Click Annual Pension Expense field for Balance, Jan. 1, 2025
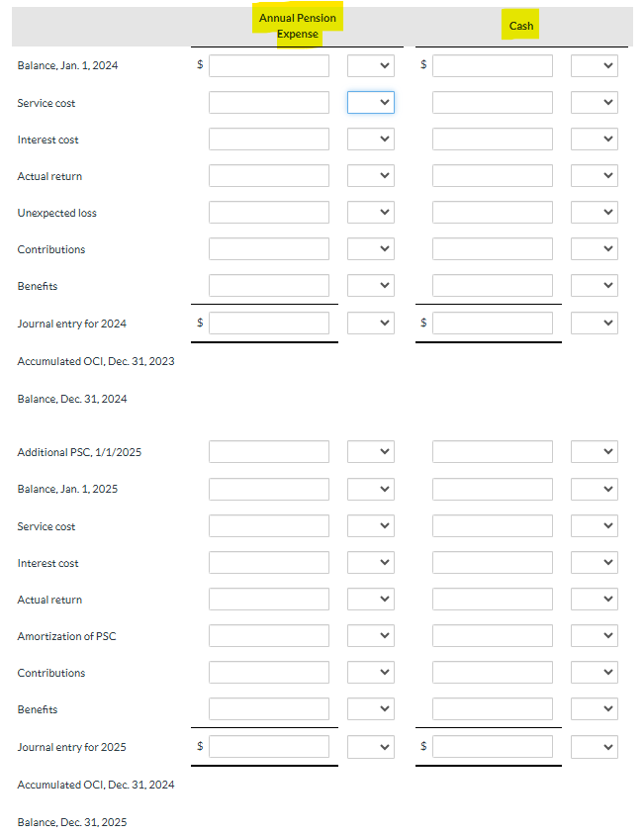The width and height of the screenshot is (644, 835). coord(269,489)
